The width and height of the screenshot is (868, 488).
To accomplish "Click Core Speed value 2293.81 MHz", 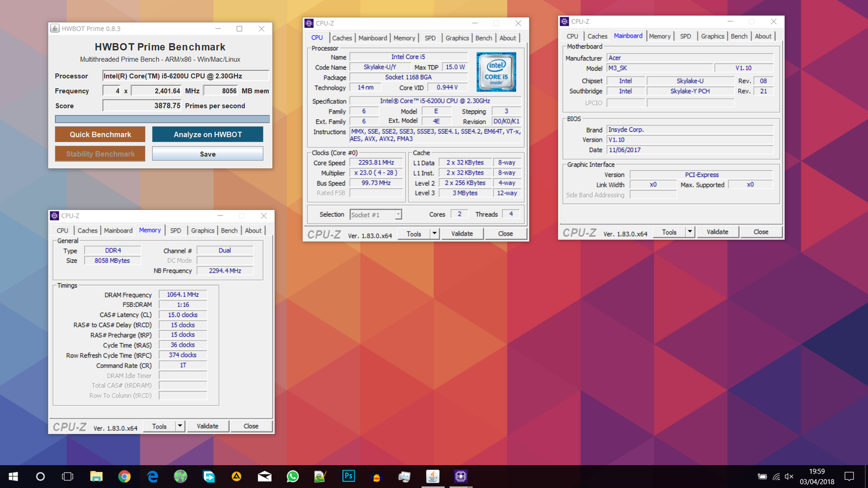I will coord(376,163).
